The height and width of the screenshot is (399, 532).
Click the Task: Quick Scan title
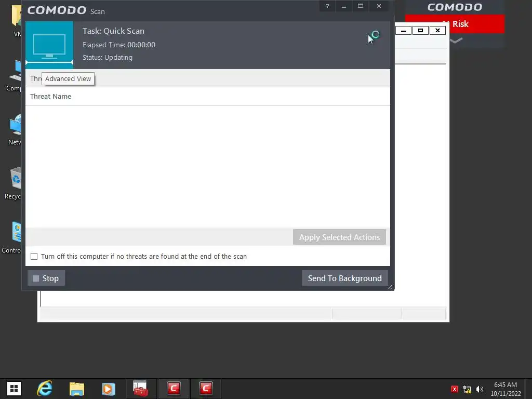(x=113, y=31)
